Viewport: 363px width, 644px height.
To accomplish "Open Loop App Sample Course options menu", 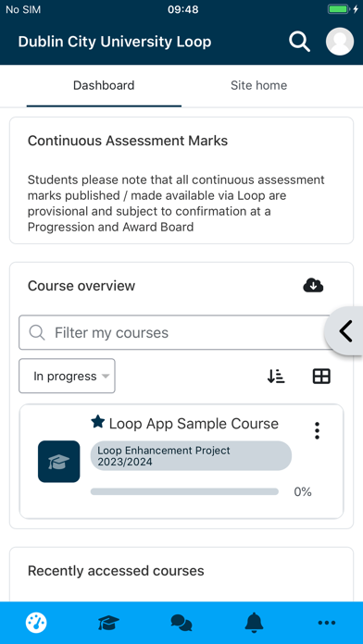I will click(x=317, y=430).
